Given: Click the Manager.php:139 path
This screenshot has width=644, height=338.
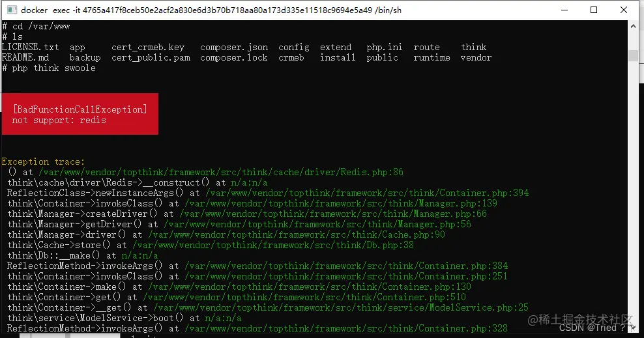Looking at the screenshot, I should pos(341,203).
